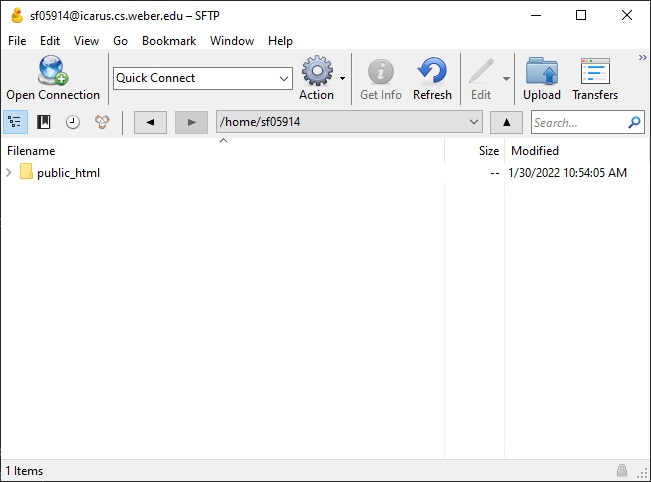Open the Action dropdown arrow
Viewport: 651px width, 482px height.
342,78
